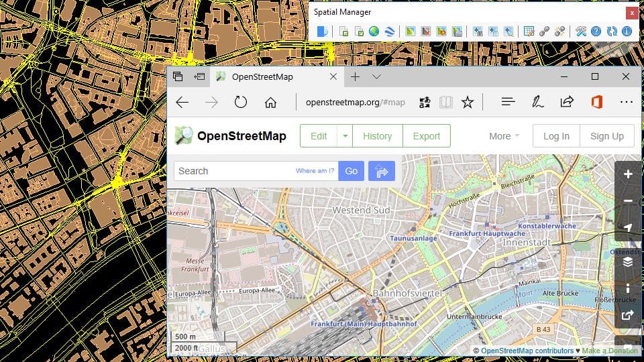
Task: Click the background map icon with orange flame
Action: [441, 32]
